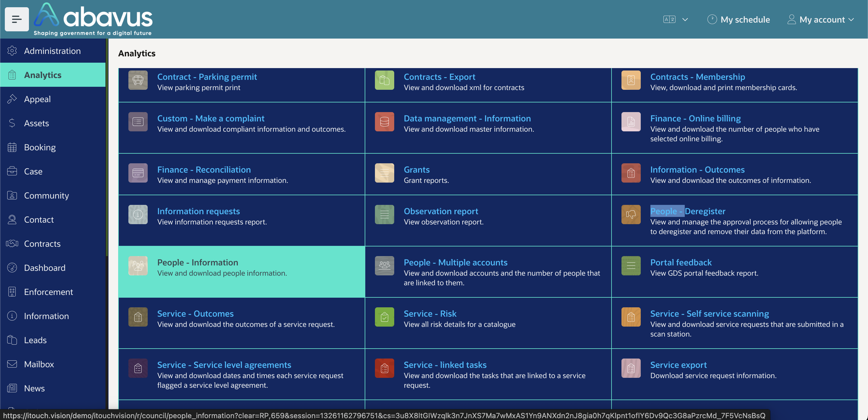Open Community sidebar item
The image size is (868, 420).
click(x=53, y=195)
